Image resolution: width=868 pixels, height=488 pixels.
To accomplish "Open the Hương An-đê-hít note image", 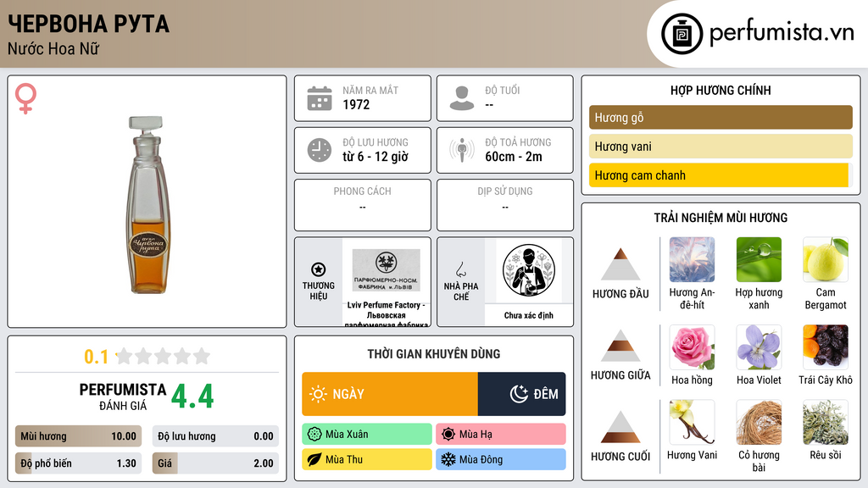I will click(692, 260).
